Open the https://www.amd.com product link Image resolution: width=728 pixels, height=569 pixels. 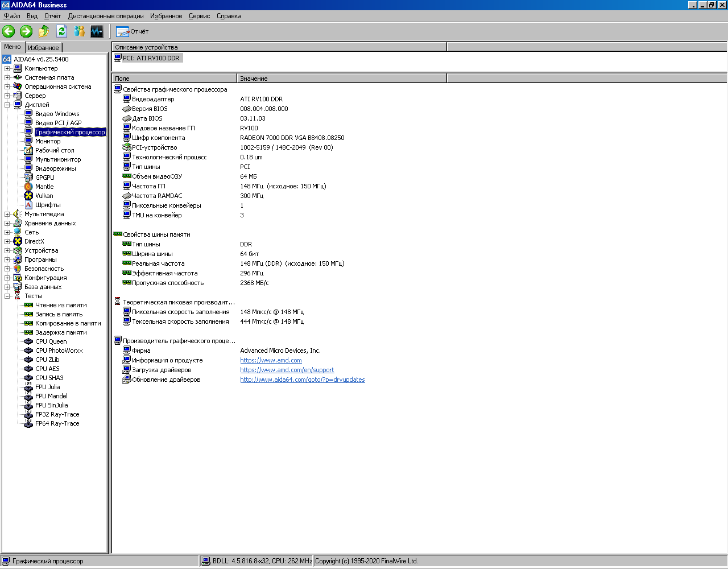[271, 360]
